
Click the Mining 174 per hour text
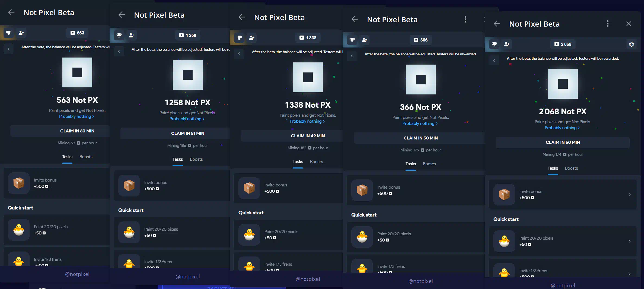point(563,154)
